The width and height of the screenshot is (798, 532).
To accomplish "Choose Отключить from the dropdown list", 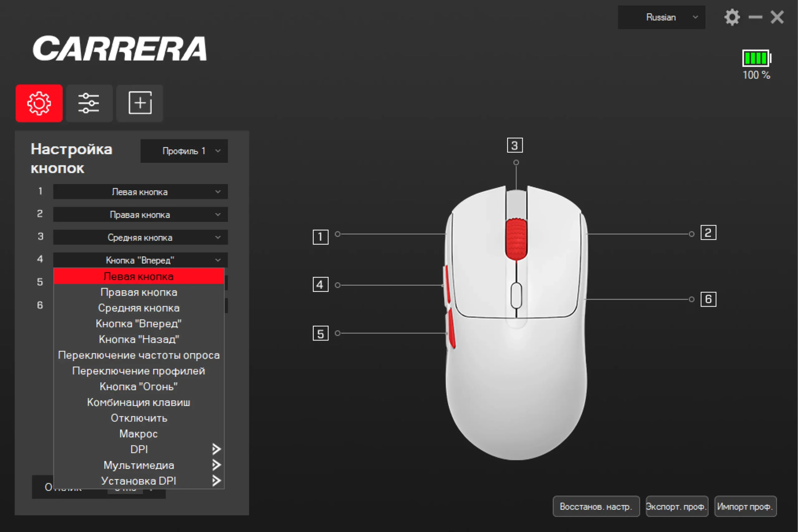I will [139, 418].
